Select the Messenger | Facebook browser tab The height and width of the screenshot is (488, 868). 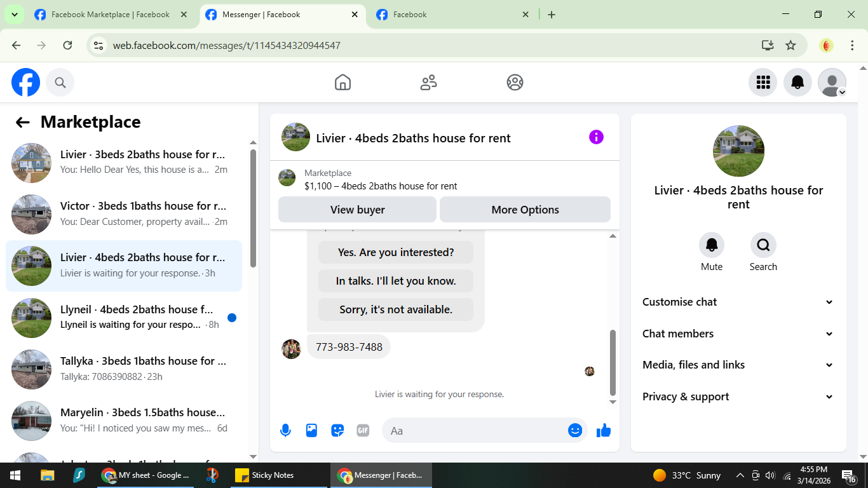tap(283, 15)
